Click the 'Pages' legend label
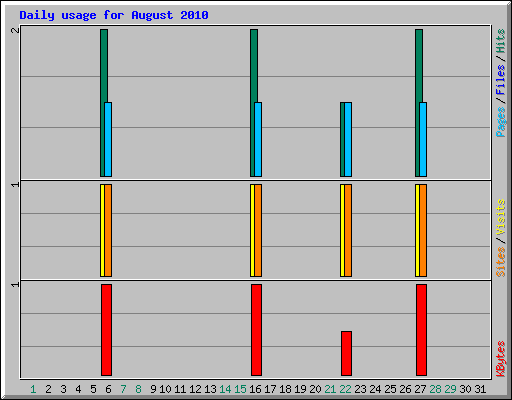 tap(500, 122)
